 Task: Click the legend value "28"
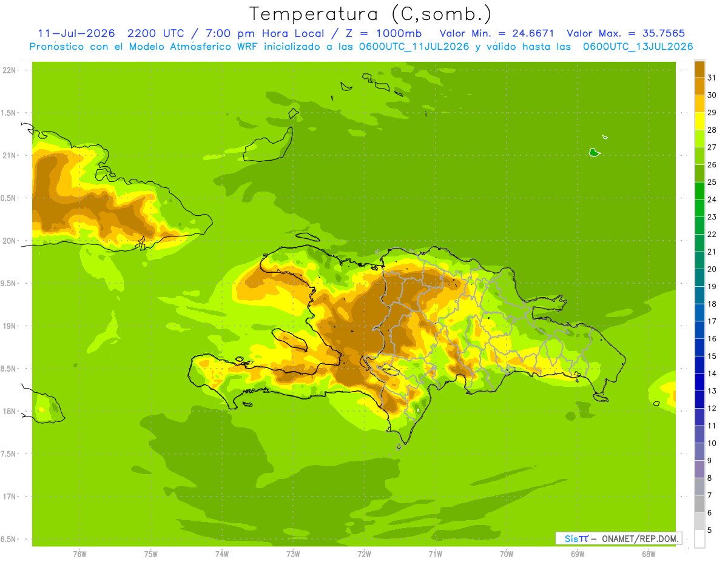click(712, 130)
